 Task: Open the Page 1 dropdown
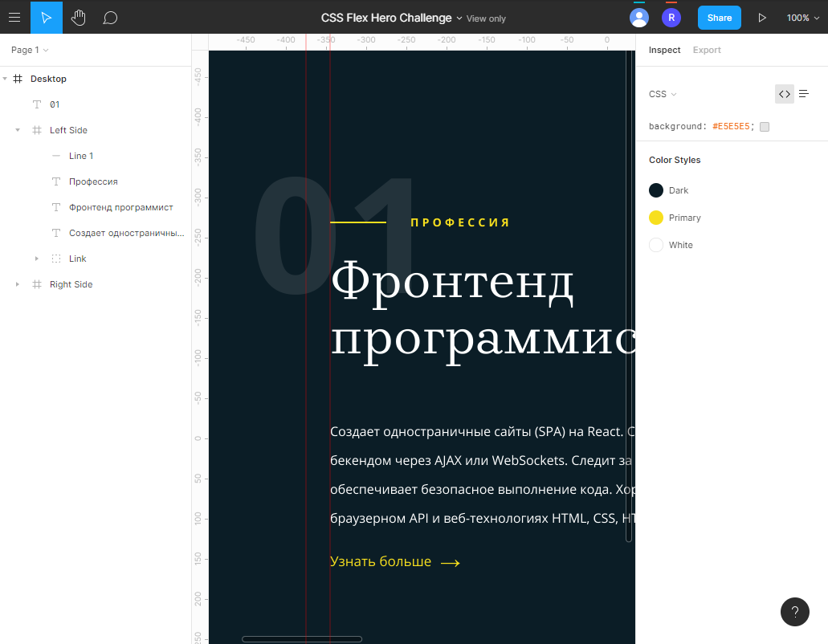point(27,50)
